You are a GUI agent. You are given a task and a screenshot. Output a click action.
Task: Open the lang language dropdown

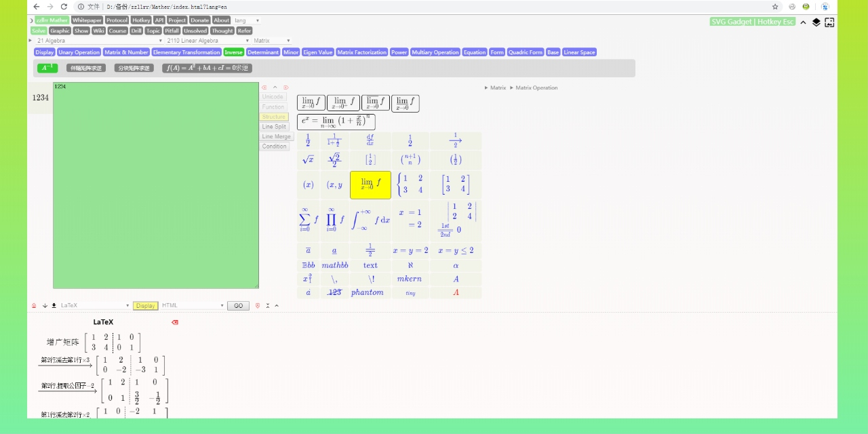(x=247, y=20)
